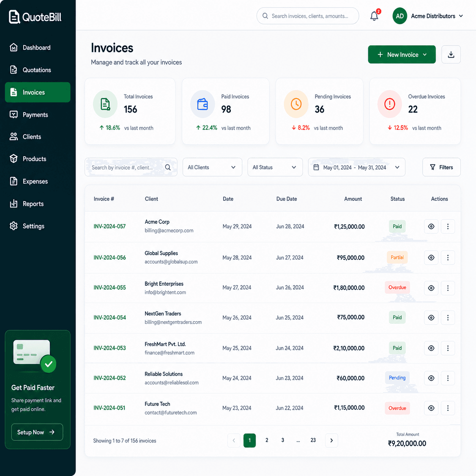This screenshot has height=476, width=476.
Task: Click the Filters button
Action: [x=441, y=167]
